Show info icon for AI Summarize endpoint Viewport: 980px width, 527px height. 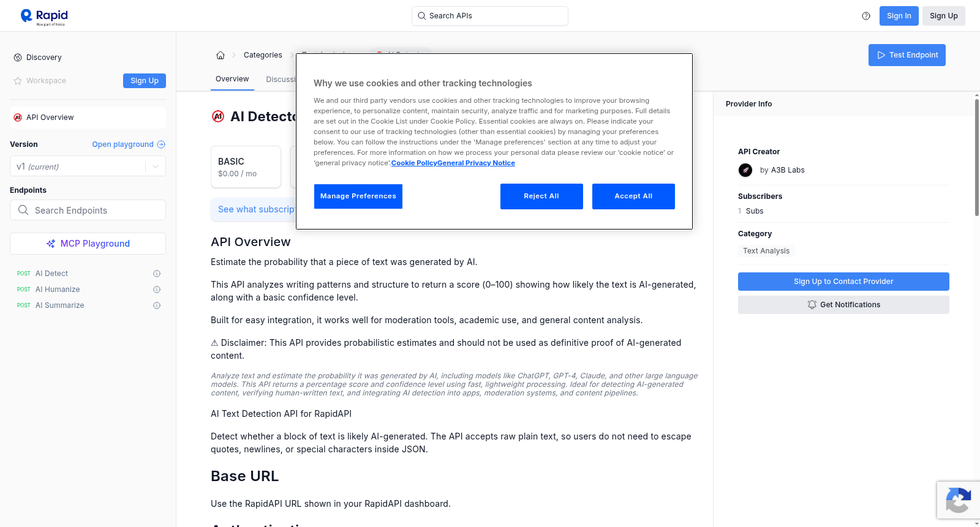pyautogui.click(x=157, y=305)
